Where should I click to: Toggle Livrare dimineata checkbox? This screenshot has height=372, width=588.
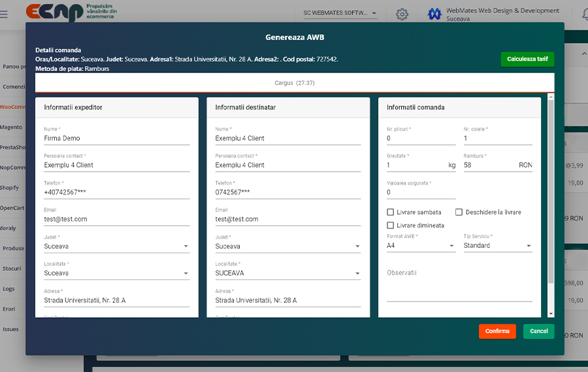pyautogui.click(x=391, y=225)
